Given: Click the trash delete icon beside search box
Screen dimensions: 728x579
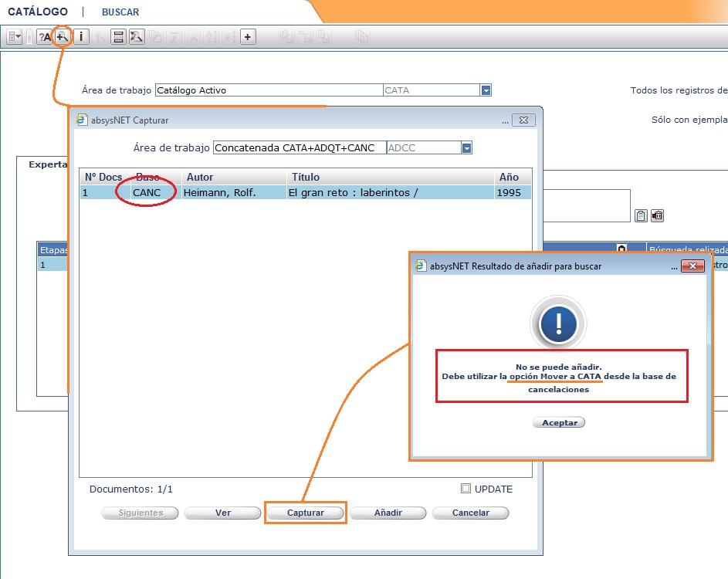Looking at the screenshot, I should (657, 215).
